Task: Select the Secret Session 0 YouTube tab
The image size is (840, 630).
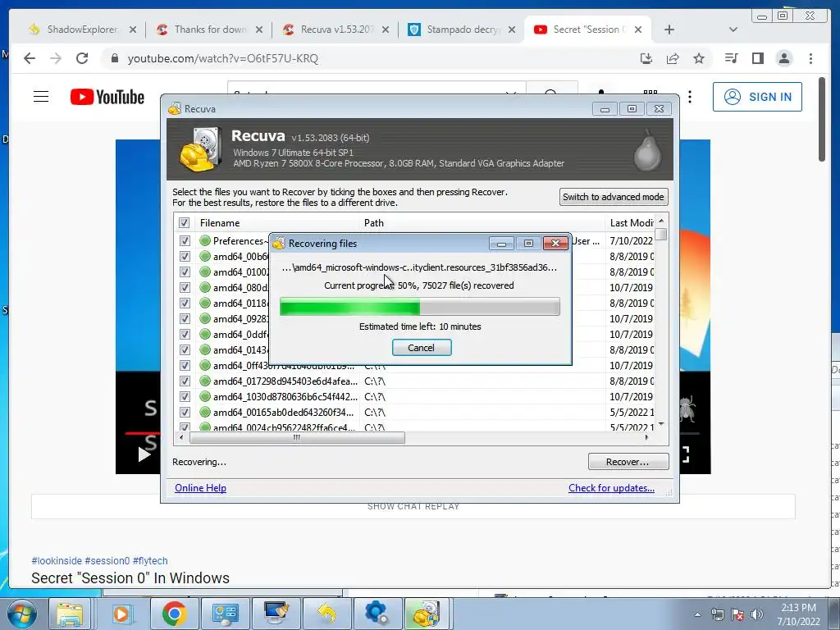Action: 587,30
